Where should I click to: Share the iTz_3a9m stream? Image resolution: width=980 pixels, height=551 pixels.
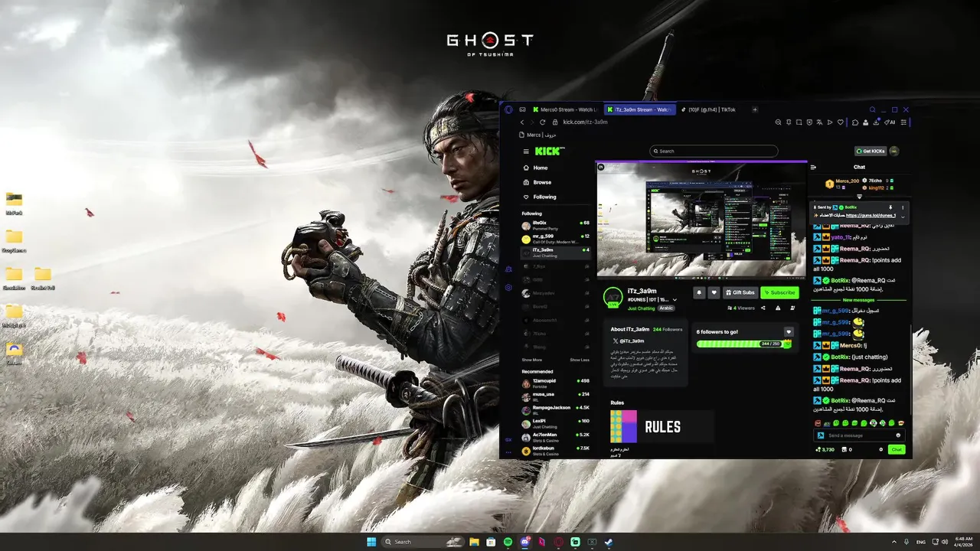point(763,308)
